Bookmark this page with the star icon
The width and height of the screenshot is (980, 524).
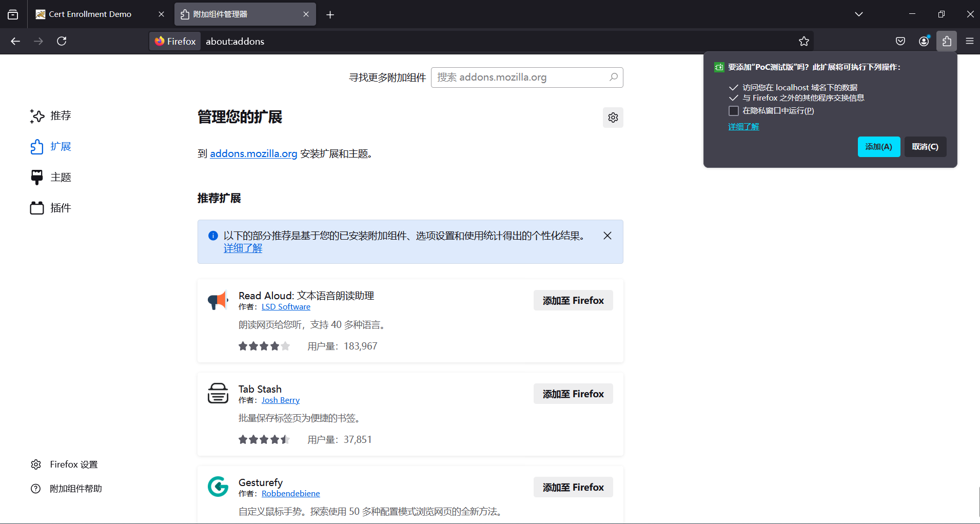[803, 41]
